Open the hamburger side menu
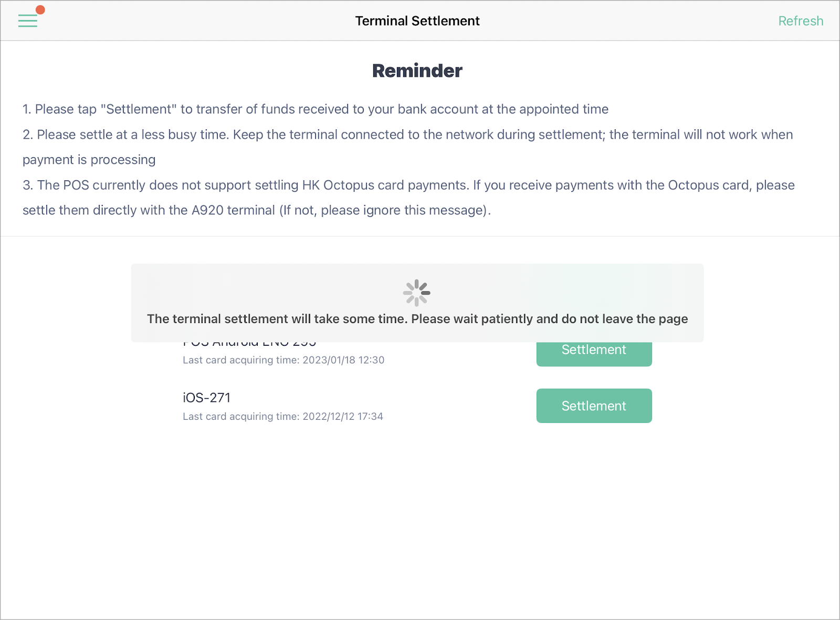Viewport: 840px width, 620px height. (28, 20)
